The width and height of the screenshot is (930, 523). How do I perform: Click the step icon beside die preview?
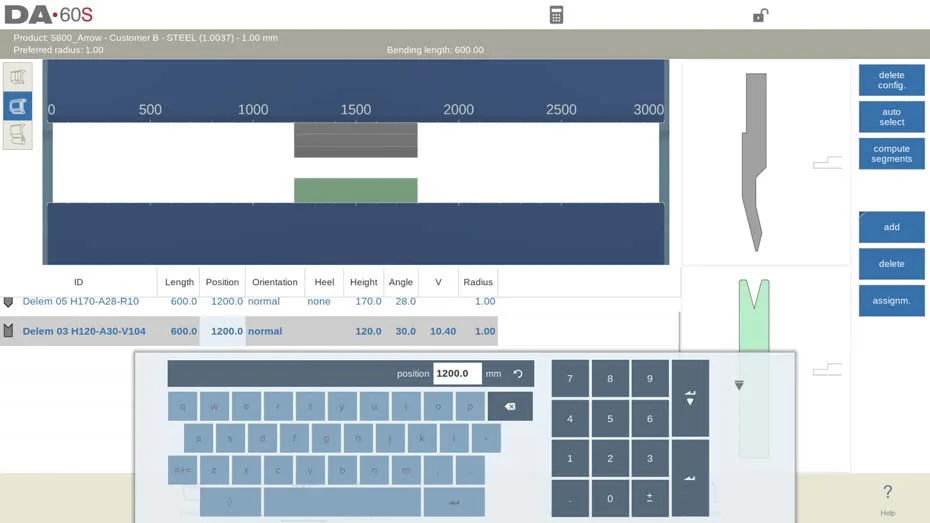coord(827,369)
